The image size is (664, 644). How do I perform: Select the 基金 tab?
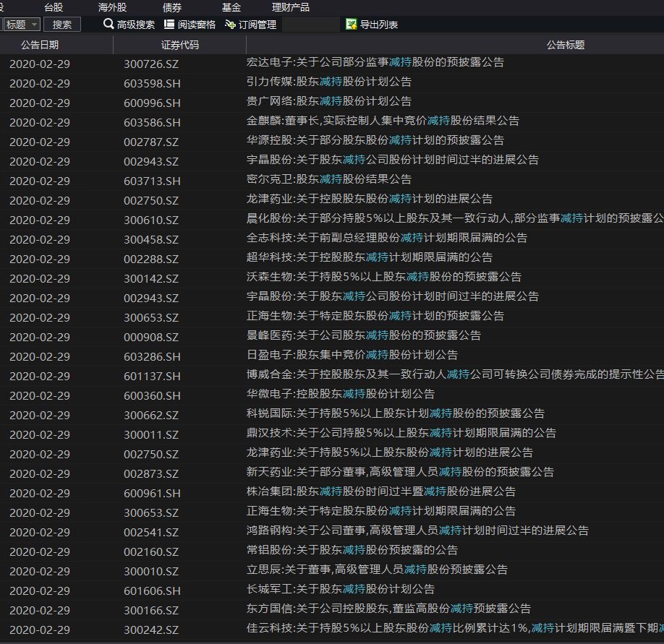pos(231,7)
